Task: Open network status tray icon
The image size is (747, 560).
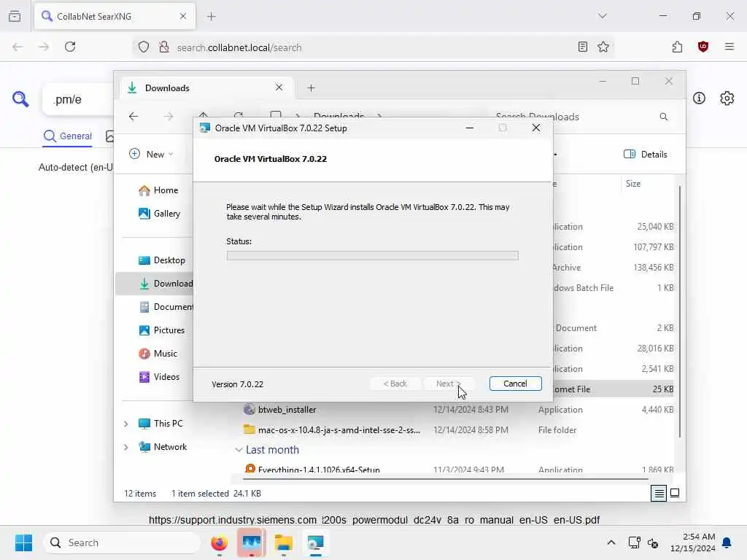Action: point(634,542)
